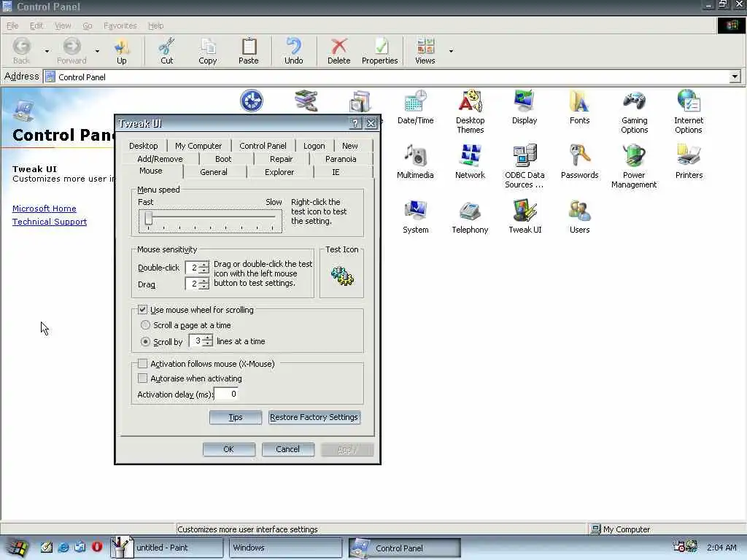Click the Drag sensitivity spinner
The height and width of the screenshot is (560, 747).
point(204,284)
